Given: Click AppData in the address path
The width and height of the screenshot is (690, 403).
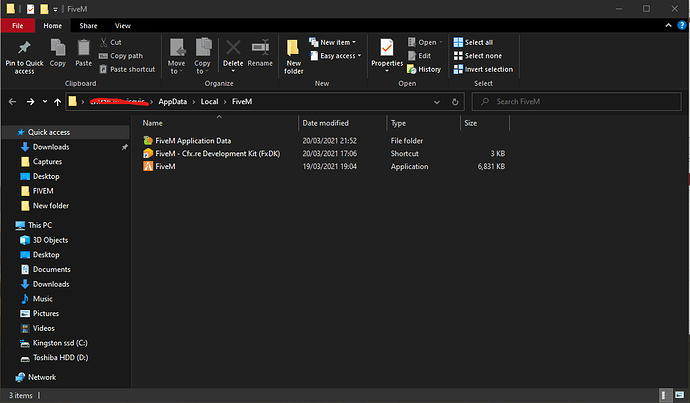Looking at the screenshot, I should pyautogui.click(x=172, y=102).
